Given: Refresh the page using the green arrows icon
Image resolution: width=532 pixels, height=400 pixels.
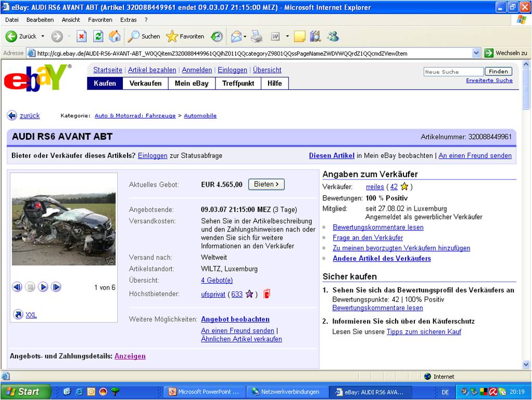Looking at the screenshot, I should [98, 36].
